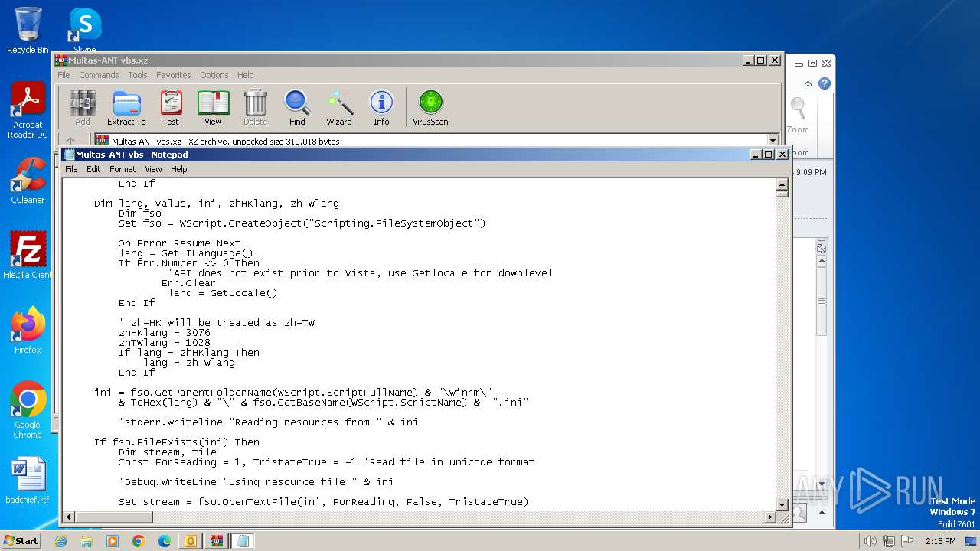Click the network tray icon
Viewport: 980px width, 551px height.
point(889,541)
